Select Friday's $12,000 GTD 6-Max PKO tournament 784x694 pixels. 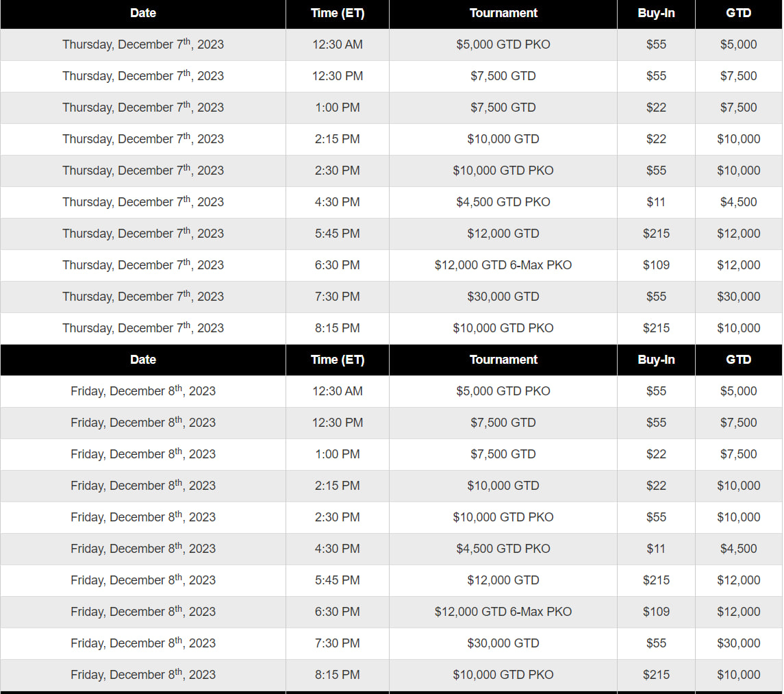pyautogui.click(x=503, y=612)
